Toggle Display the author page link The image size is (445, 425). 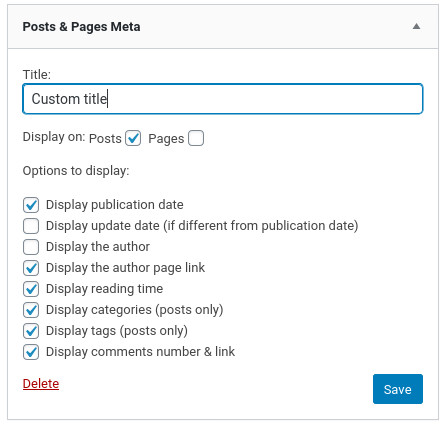coord(31,268)
